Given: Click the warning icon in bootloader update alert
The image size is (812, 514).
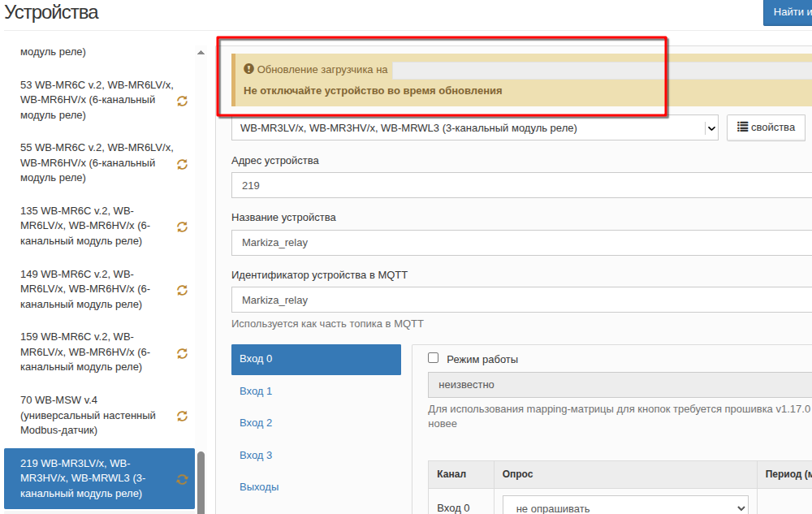Looking at the screenshot, I should pyautogui.click(x=249, y=70).
